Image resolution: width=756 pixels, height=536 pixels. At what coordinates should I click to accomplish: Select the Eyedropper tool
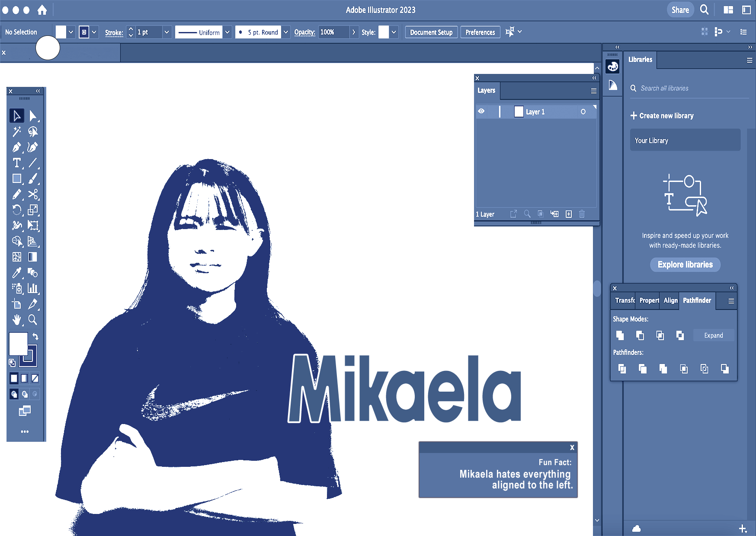click(x=17, y=273)
